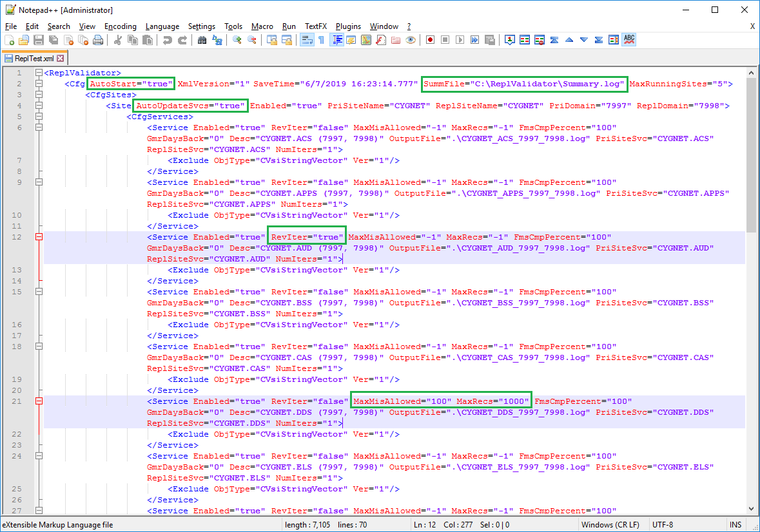Click the INS mode indicator in status bar

pos(735,524)
